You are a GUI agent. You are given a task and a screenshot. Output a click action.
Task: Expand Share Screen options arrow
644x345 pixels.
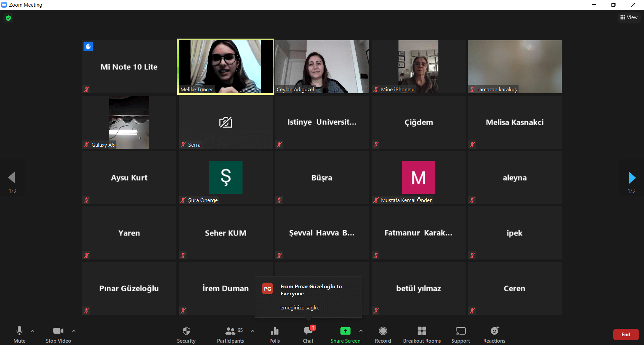click(x=361, y=331)
